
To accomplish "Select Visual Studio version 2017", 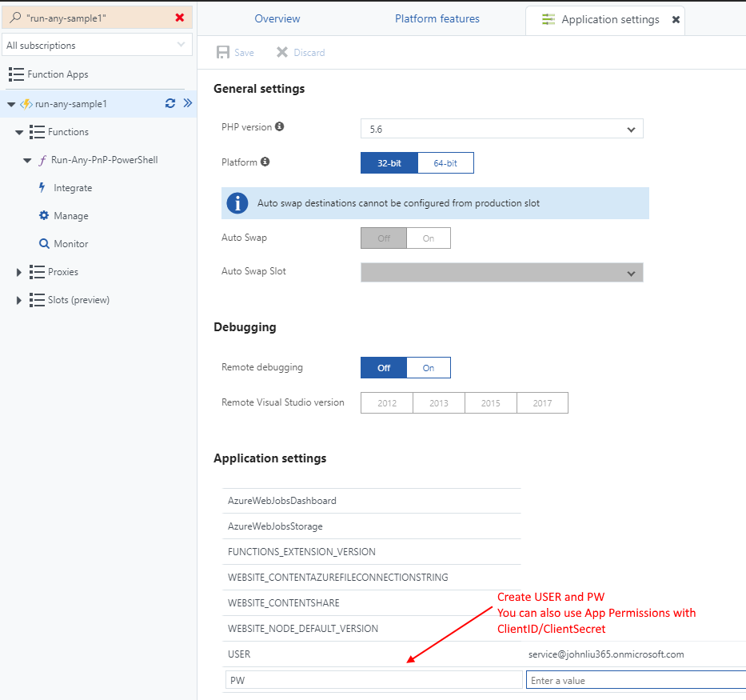I will click(542, 403).
